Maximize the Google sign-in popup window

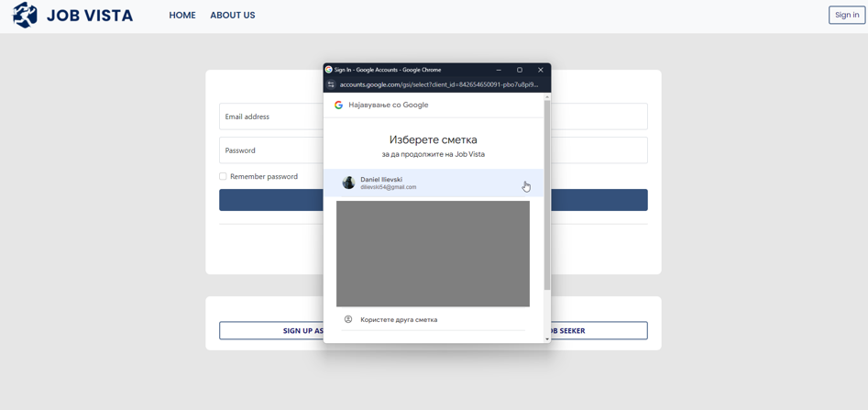coord(520,70)
